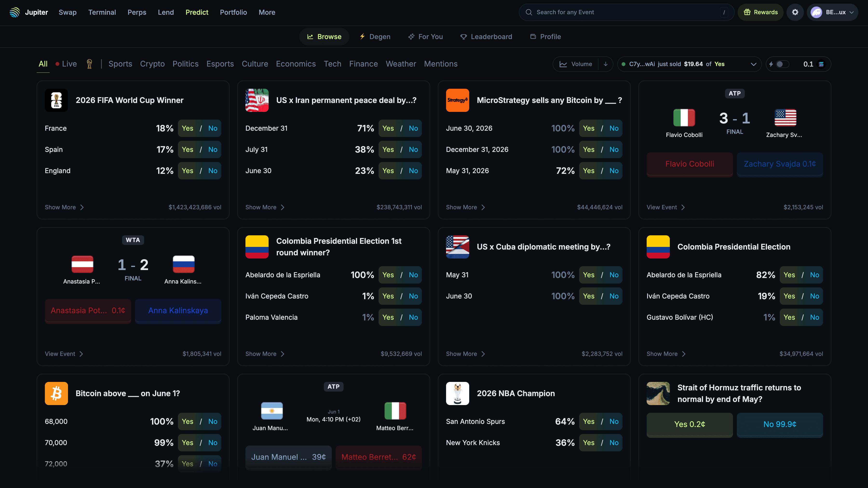Open the Leaderboard tab

tap(486, 37)
